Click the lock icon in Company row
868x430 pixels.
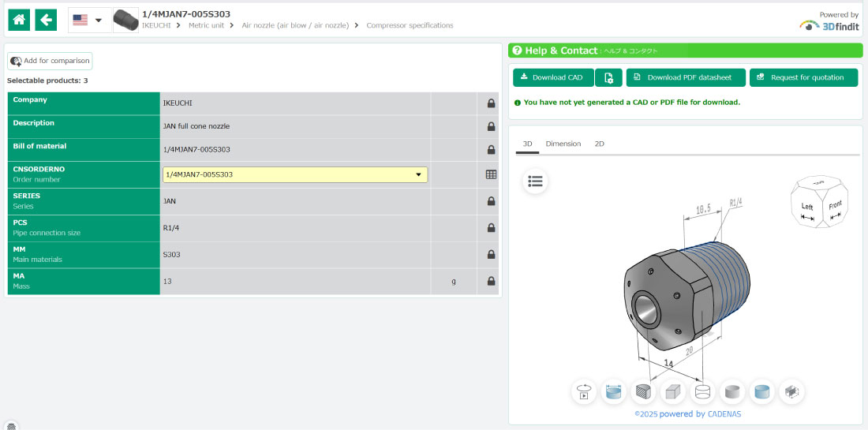click(491, 103)
